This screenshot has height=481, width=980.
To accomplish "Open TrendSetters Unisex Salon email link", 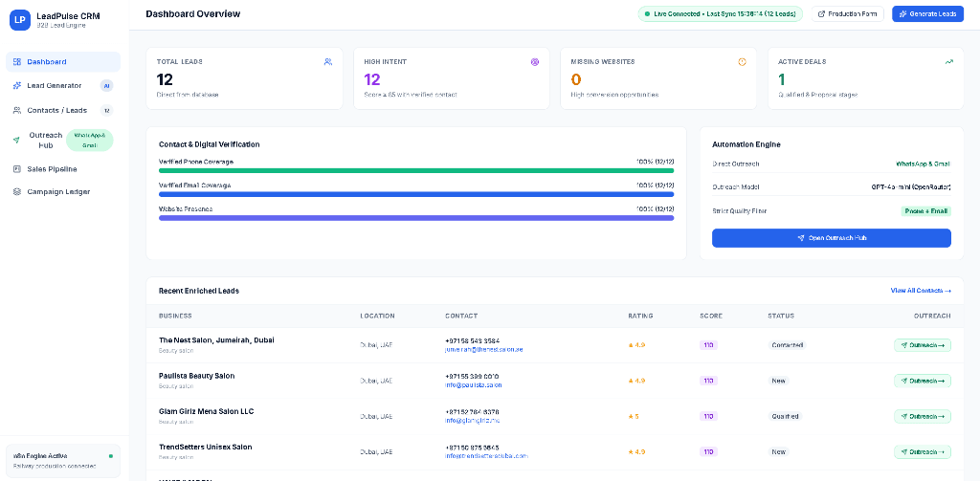I will (486, 456).
